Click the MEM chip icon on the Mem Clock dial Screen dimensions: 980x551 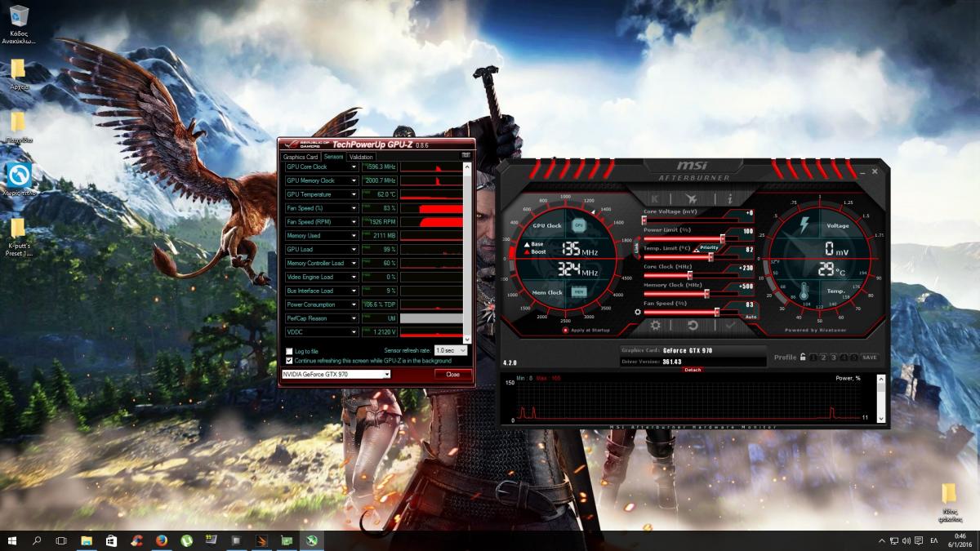578,291
